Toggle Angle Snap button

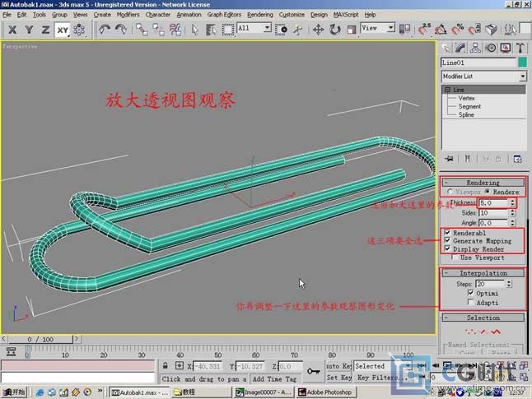click(x=441, y=30)
